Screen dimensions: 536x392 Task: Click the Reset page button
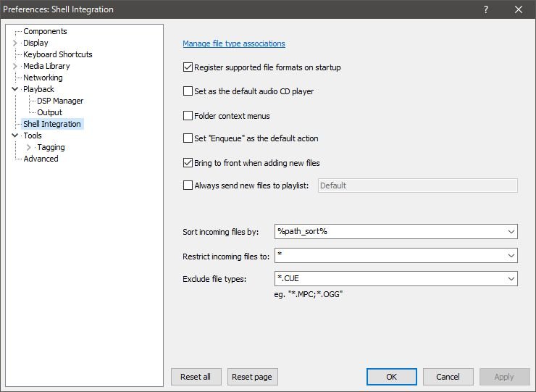coord(252,377)
